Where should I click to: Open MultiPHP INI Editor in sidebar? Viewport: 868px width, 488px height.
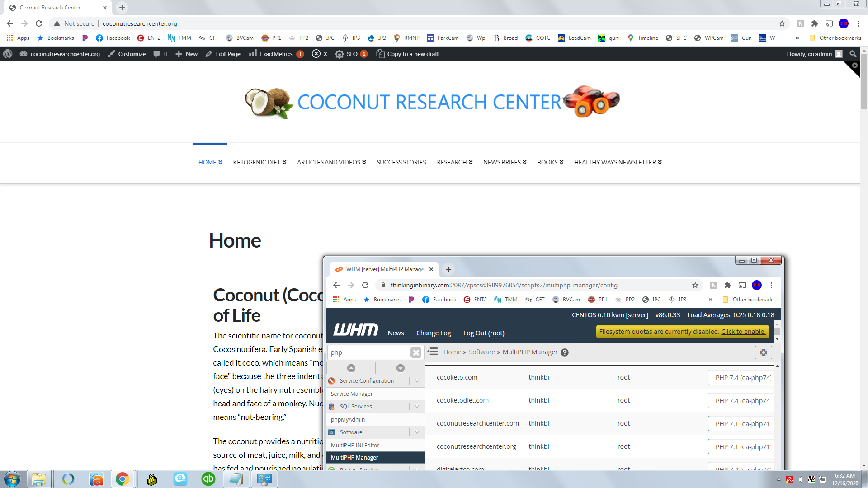click(355, 445)
